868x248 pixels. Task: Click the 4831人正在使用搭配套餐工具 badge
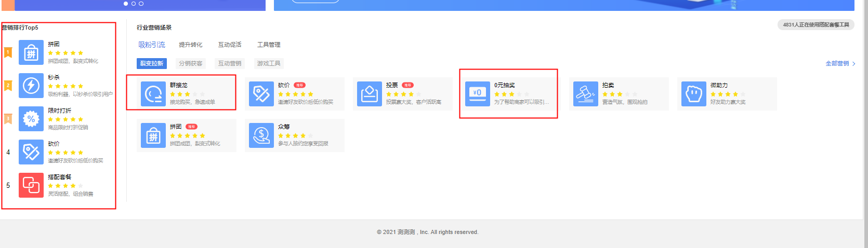click(816, 25)
